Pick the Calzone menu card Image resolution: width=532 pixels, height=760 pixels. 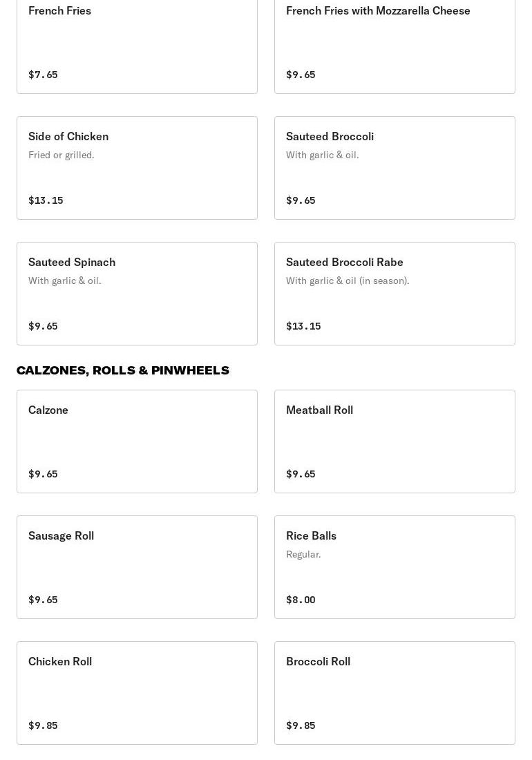48,410
